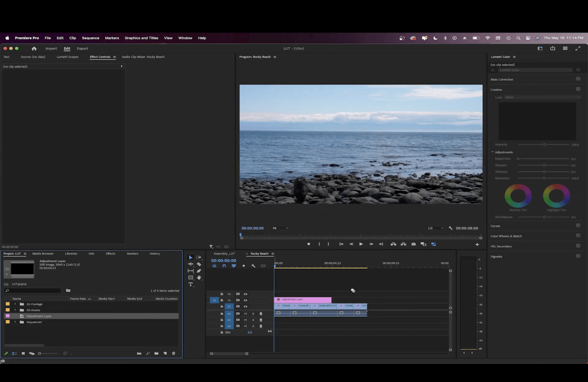Toggle the Vignette checkbox
Viewport: 588px width, 382px height.
tap(578, 256)
